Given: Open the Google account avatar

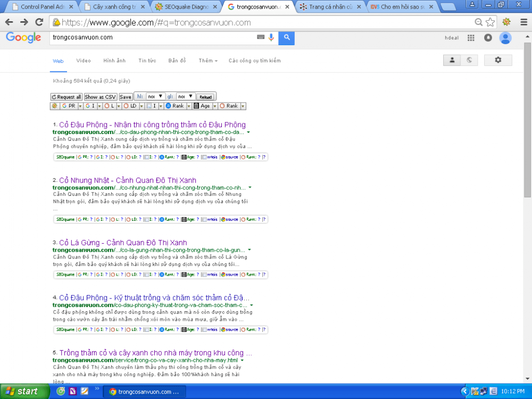Looking at the screenshot, I should point(505,38).
